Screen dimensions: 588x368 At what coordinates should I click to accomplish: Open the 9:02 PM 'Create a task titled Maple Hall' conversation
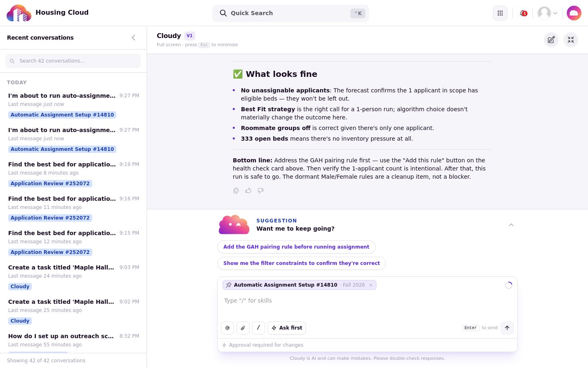[73, 311]
